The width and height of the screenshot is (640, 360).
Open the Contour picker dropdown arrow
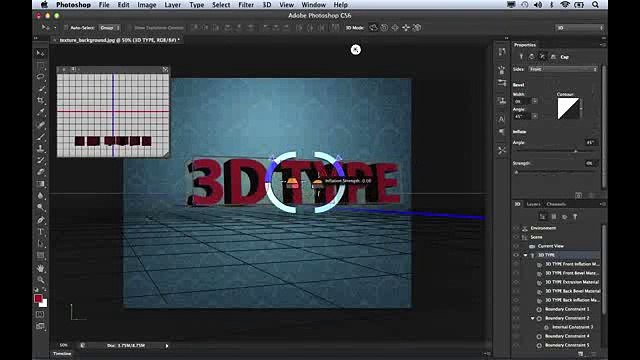click(x=581, y=109)
